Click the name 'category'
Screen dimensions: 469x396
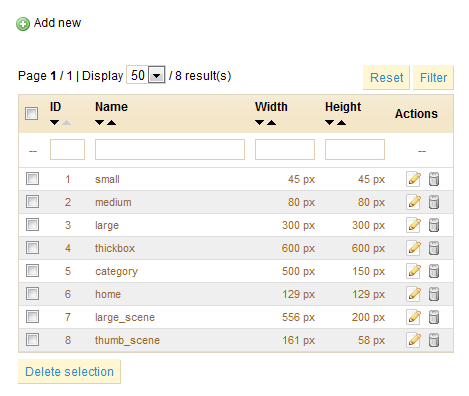click(x=116, y=272)
